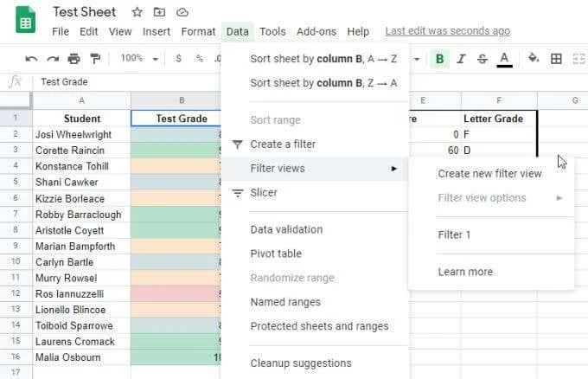Toggle italic formatting button
The width and height of the screenshot is (588, 379).
coord(461,59)
